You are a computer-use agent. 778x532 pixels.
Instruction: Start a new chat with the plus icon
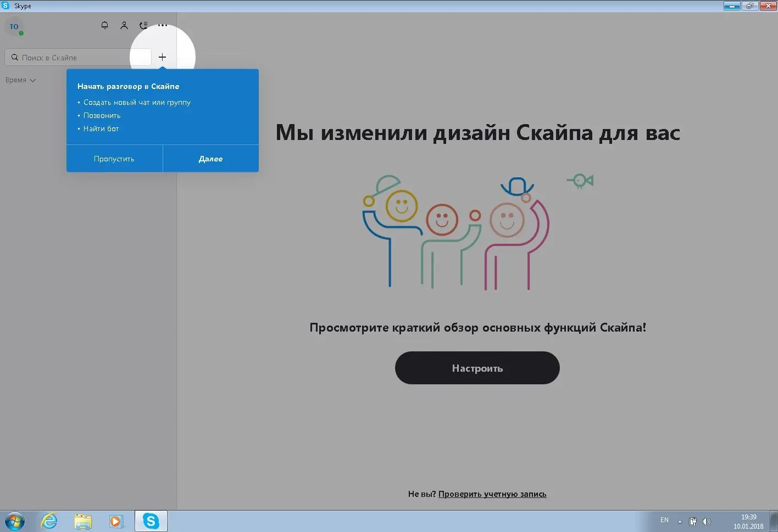click(x=162, y=57)
